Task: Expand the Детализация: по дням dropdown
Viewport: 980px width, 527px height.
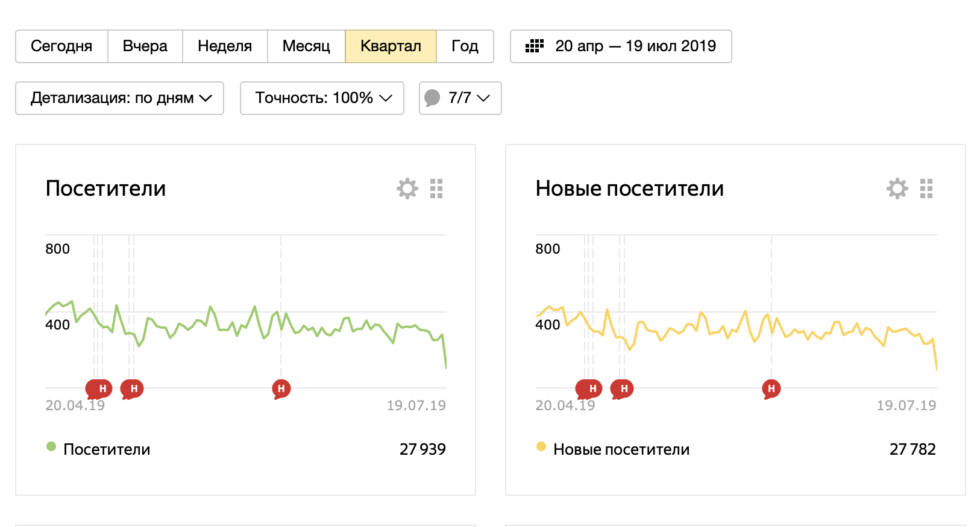Action: coord(119,98)
